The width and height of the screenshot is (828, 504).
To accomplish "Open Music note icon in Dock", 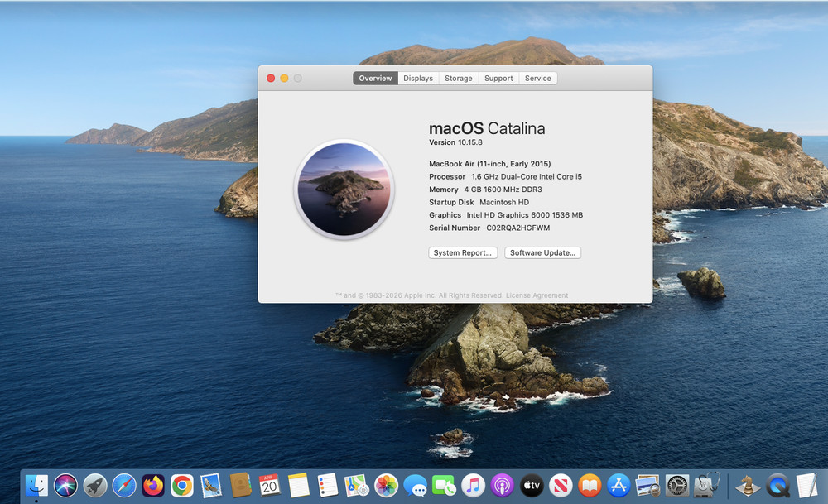I will pos(473,486).
